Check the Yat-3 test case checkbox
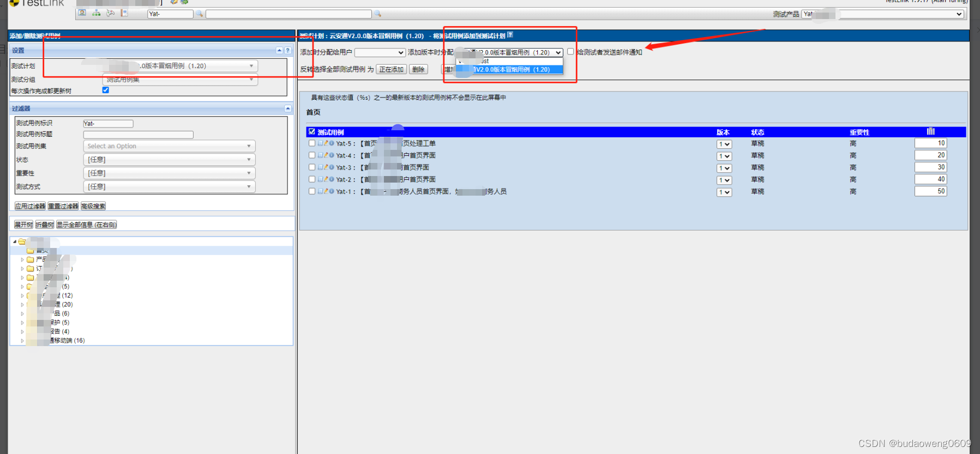This screenshot has width=980, height=454. click(312, 167)
